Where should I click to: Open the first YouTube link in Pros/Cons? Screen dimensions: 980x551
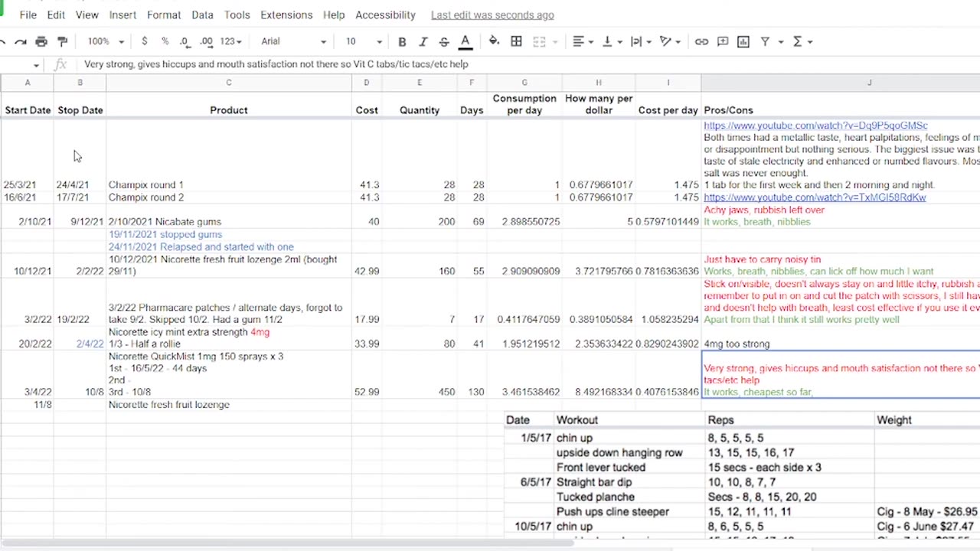815,126
